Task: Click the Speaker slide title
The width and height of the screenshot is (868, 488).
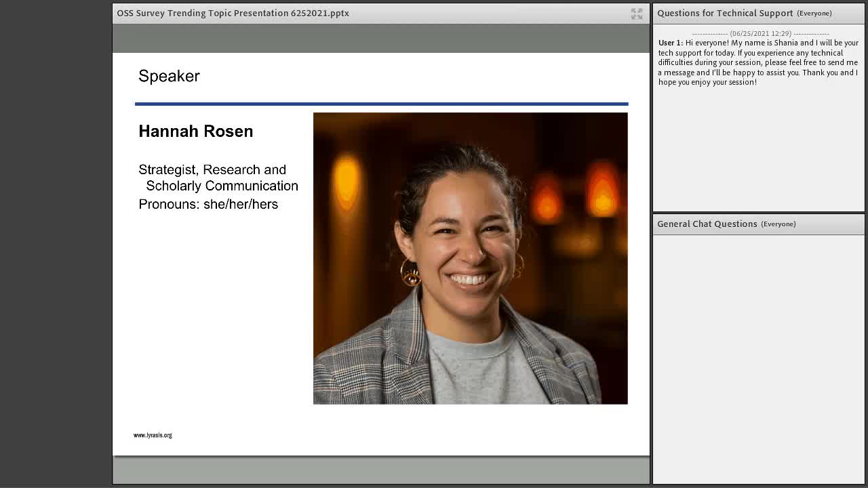Action: [x=169, y=76]
